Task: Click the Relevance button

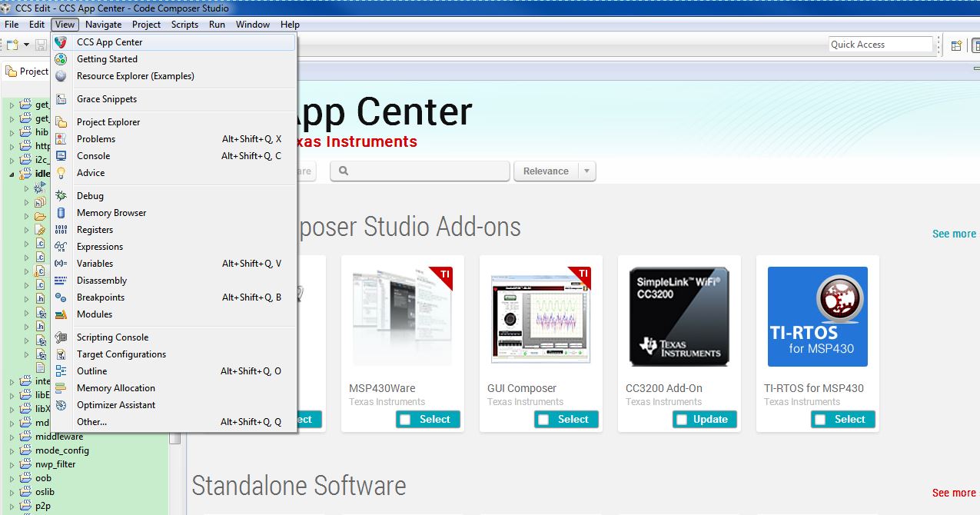Action: (546, 171)
